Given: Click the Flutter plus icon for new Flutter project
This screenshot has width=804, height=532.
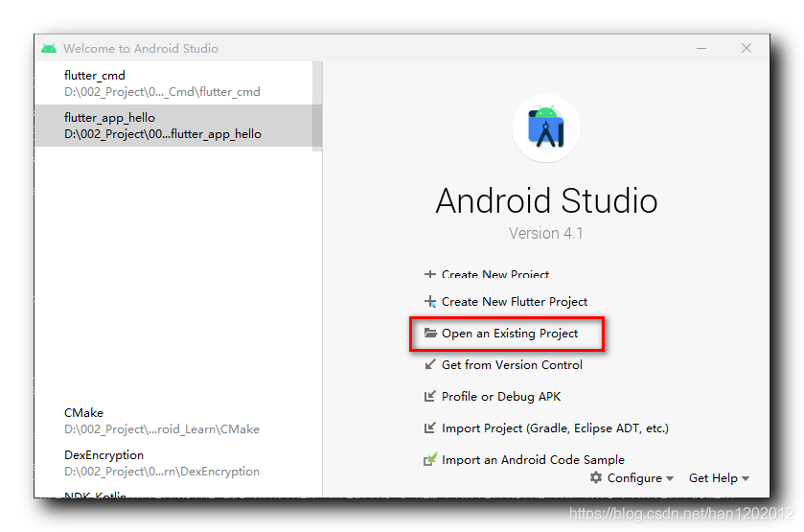Looking at the screenshot, I should coord(429,302).
